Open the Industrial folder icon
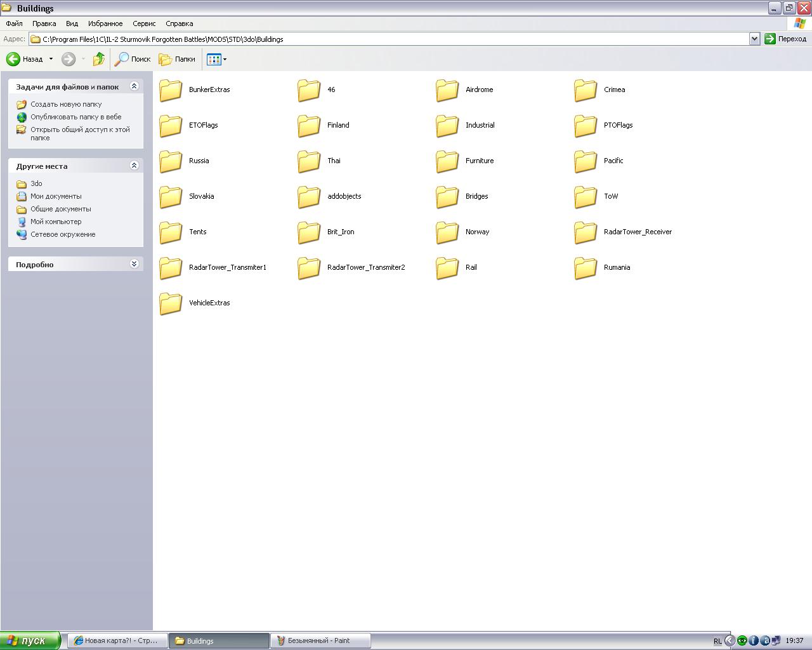 [x=447, y=126]
